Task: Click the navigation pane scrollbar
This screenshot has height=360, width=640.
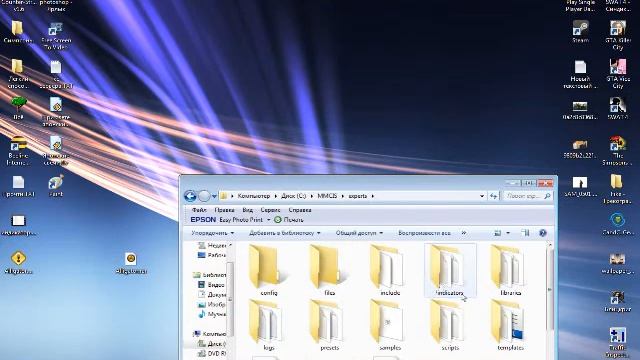Action: pos(230,300)
